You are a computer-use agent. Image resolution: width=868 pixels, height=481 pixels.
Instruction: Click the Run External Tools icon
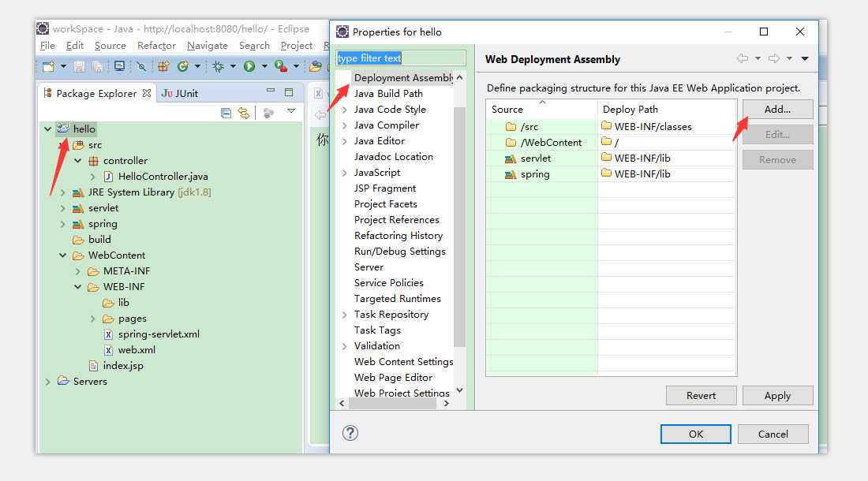[281, 66]
